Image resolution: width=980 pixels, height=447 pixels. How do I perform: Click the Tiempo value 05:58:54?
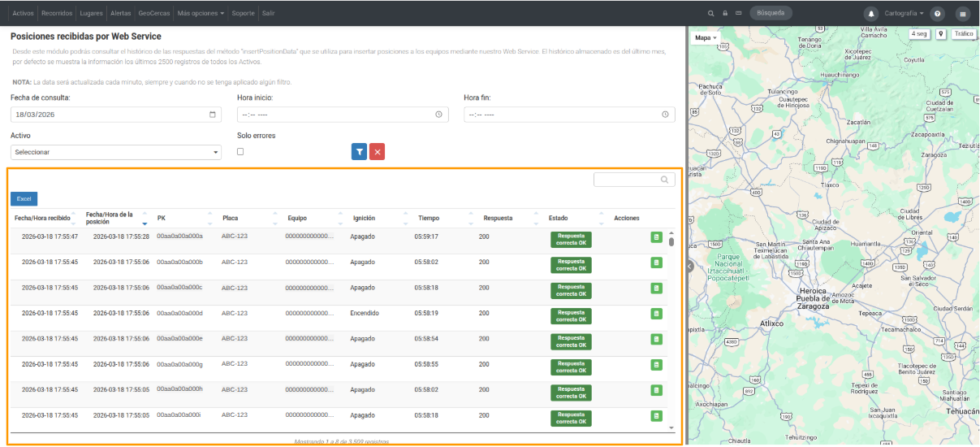[426, 338]
